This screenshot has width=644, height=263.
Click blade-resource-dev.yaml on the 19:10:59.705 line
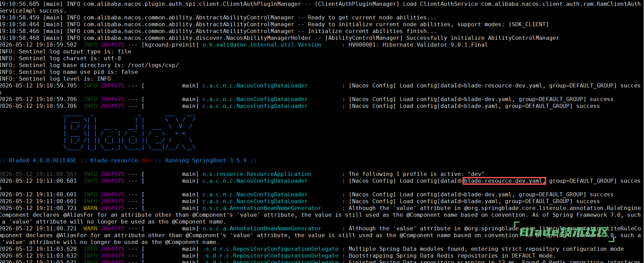pos(503,86)
